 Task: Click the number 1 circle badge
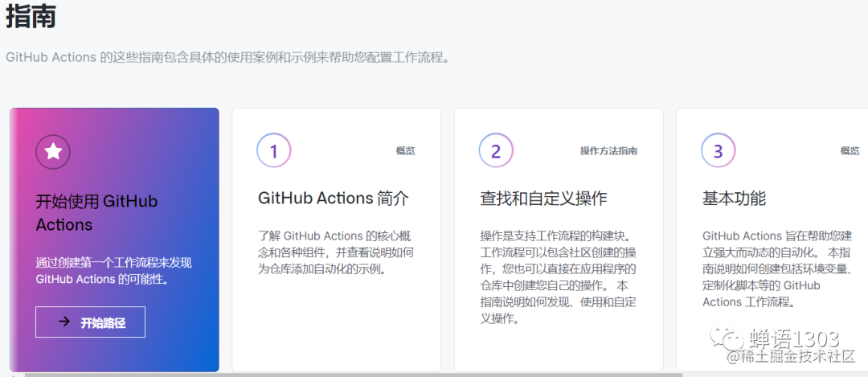pyautogui.click(x=274, y=150)
